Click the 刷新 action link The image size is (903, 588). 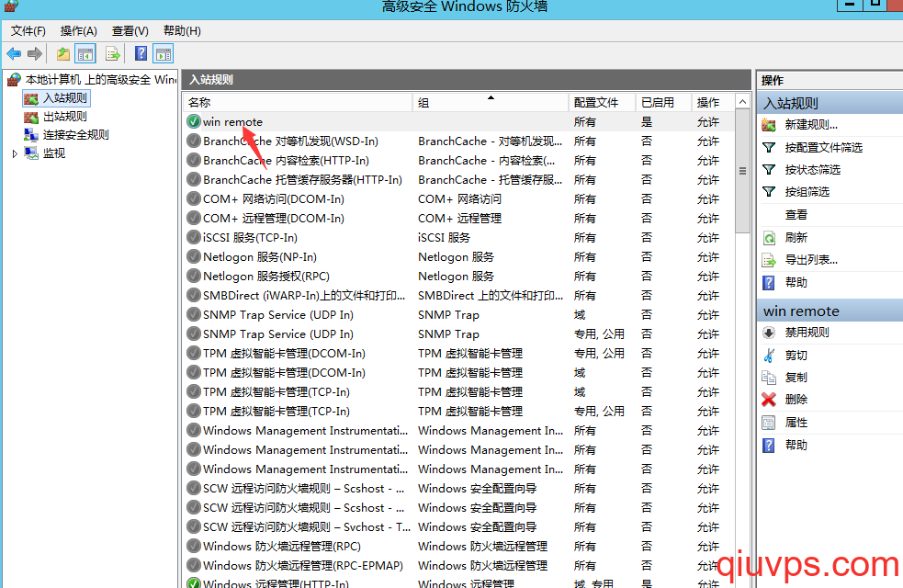(796, 237)
